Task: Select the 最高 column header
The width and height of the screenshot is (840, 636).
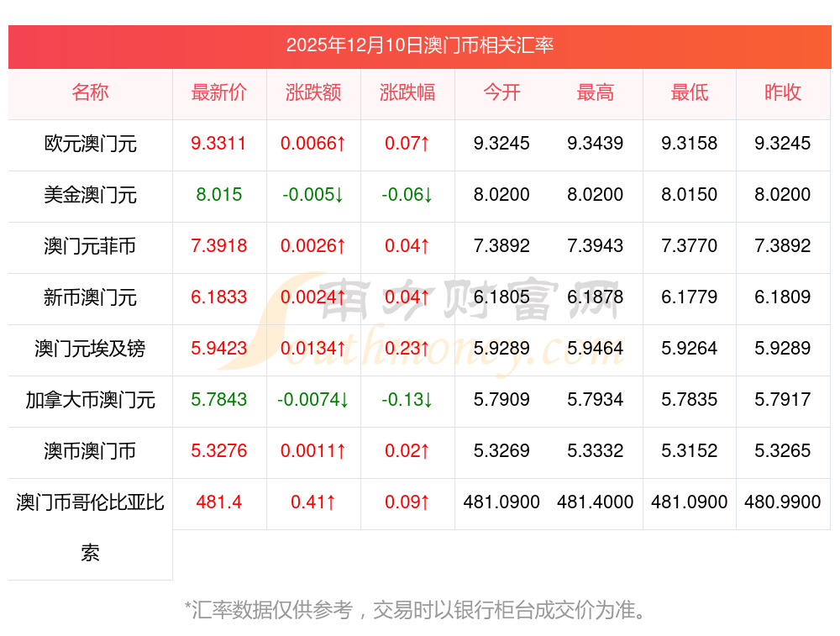Action: (596, 92)
